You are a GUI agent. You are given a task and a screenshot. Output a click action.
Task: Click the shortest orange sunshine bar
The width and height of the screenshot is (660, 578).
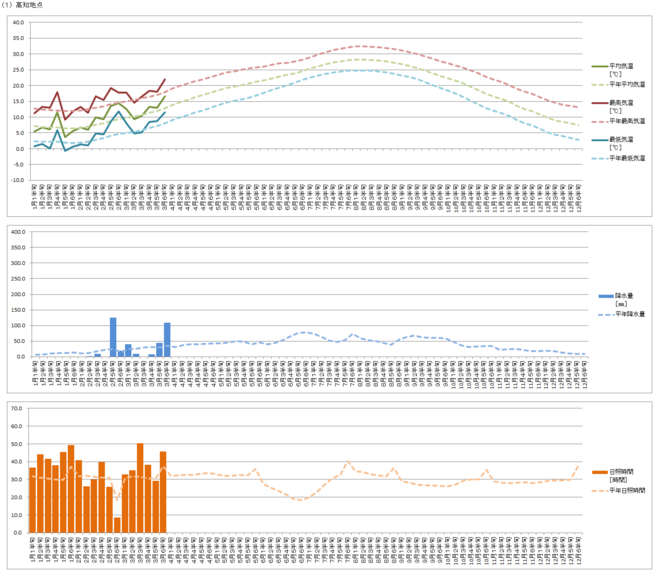117,510
